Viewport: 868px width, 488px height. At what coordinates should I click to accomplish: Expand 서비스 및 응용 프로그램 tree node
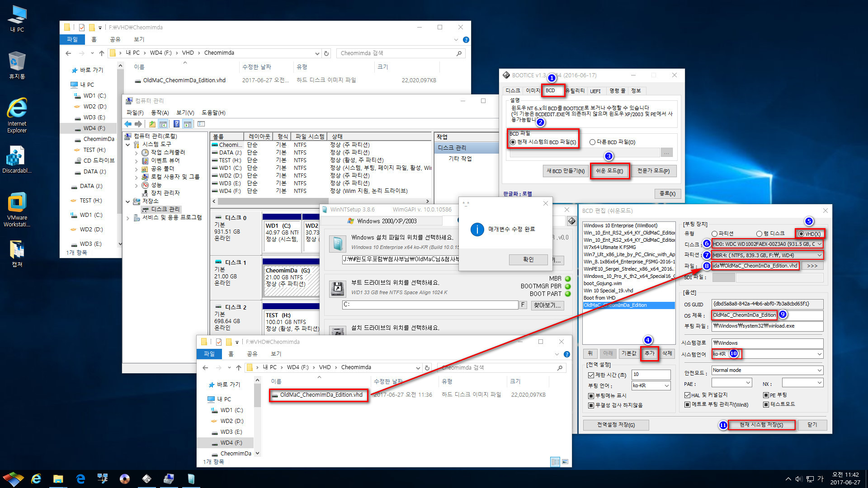click(128, 218)
